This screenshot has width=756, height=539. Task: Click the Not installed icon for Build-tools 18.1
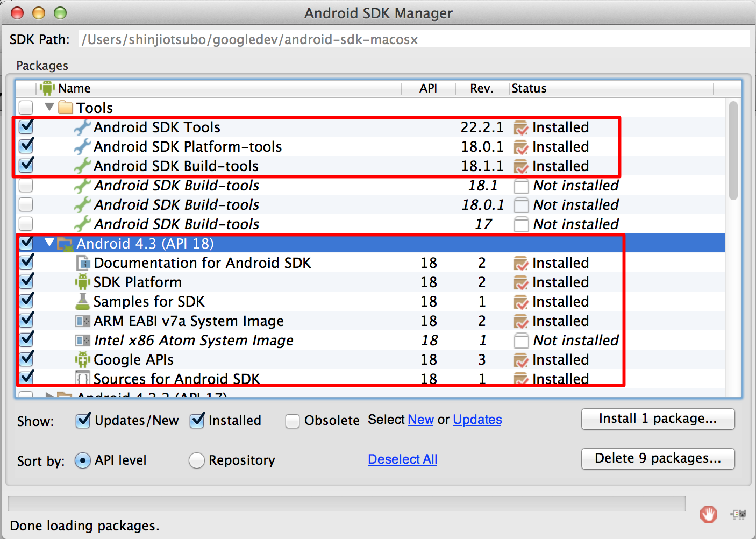click(521, 186)
